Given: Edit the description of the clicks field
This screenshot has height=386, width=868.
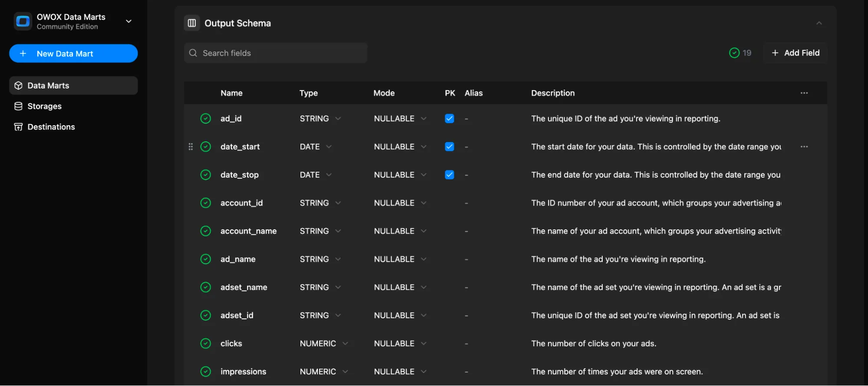Looking at the screenshot, I should click(594, 343).
